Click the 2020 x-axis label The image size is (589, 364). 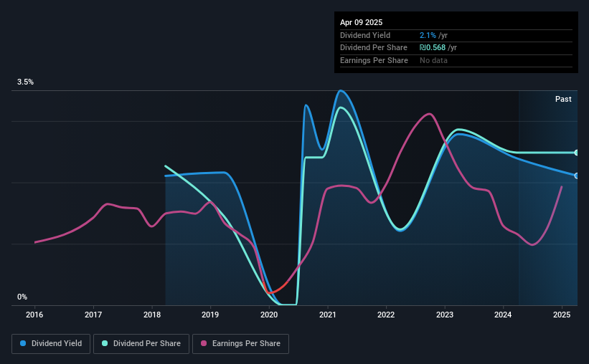269,315
